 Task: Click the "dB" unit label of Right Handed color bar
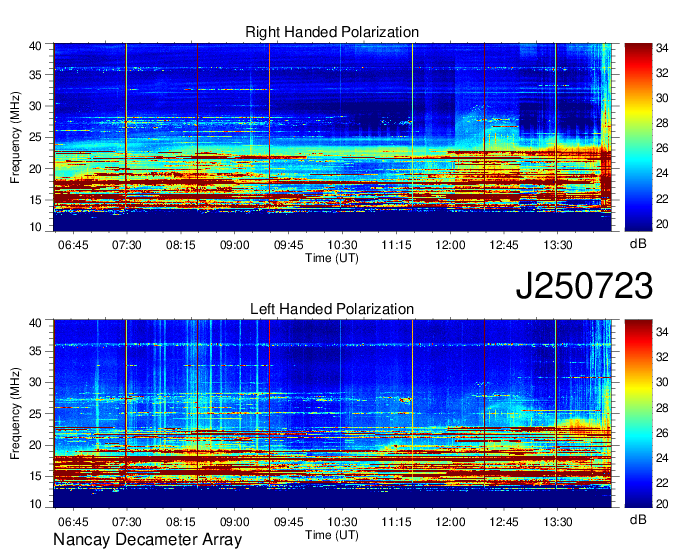click(x=638, y=244)
